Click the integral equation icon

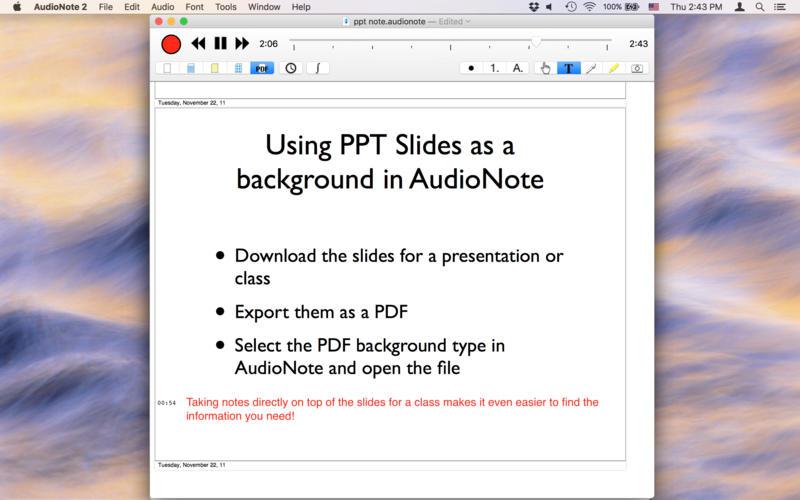pos(318,68)
